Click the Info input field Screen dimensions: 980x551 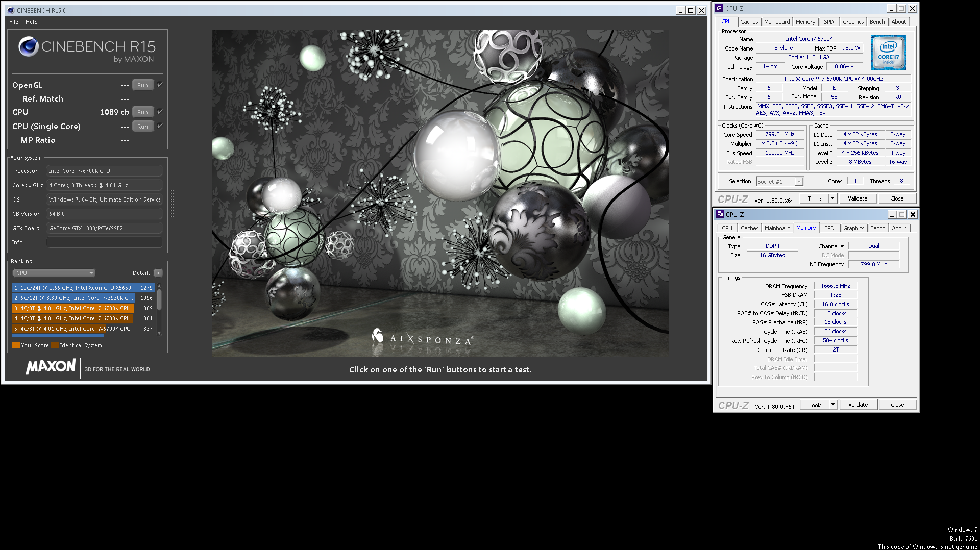[x=104, y=242]
